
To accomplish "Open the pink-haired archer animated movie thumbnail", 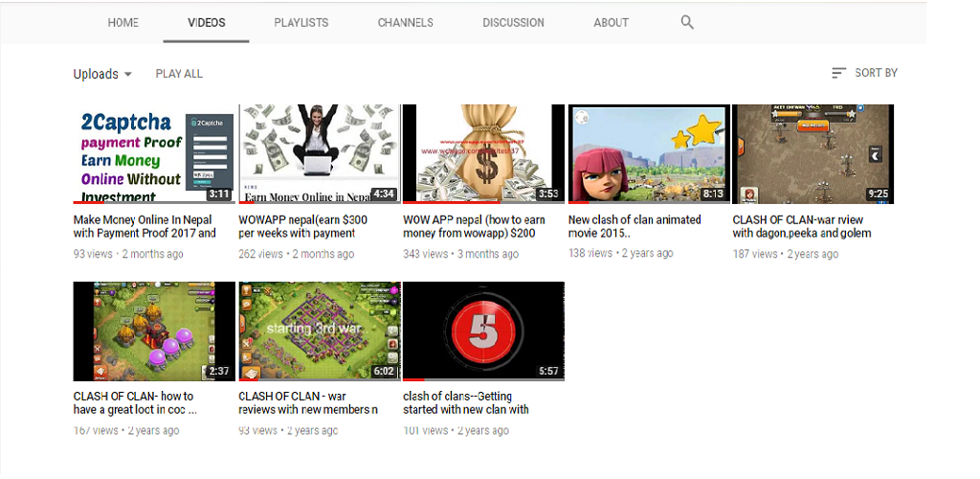I will [649, 154].
